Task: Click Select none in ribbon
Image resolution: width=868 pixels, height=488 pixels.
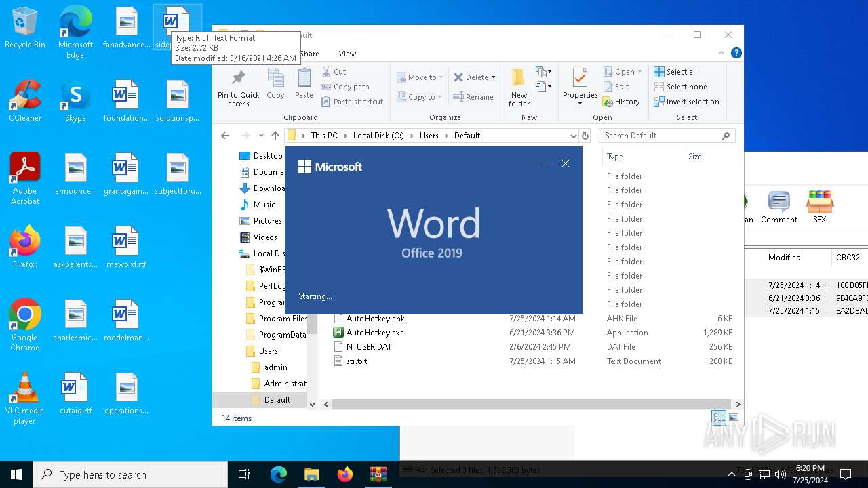Action: pos(680,87)
